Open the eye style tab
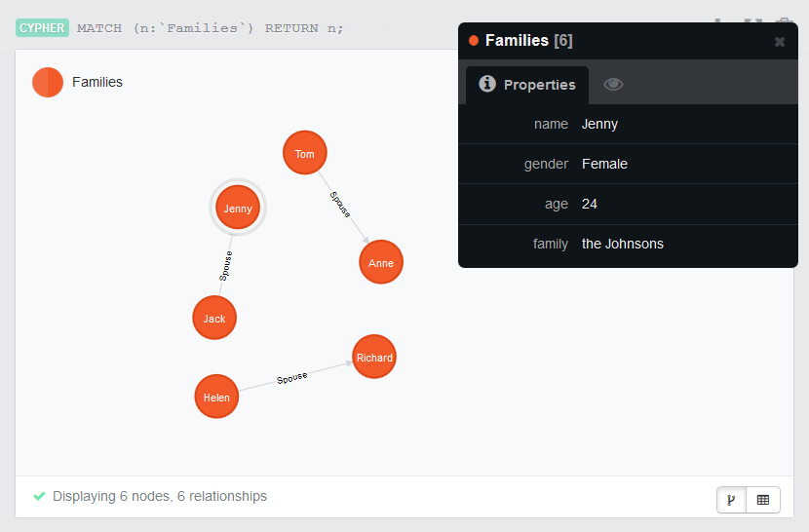Image resolution: width=809 pixels, height=532 pixels. (x=613, y=85)
